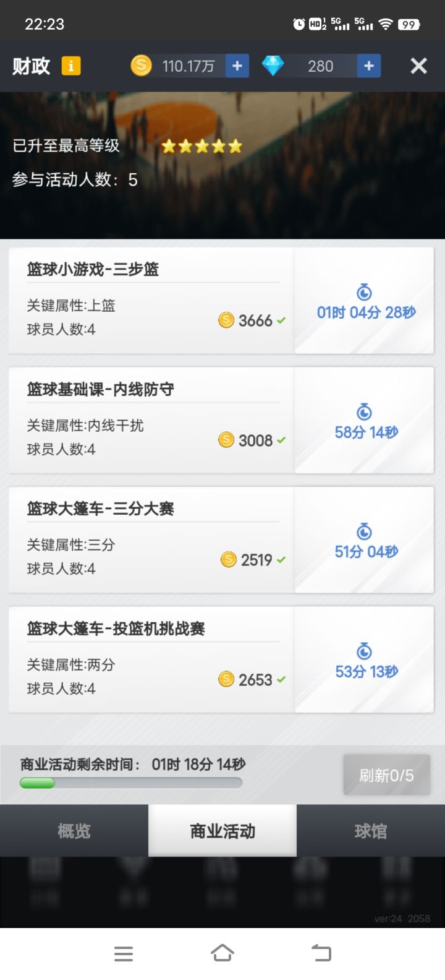445x980 pixels.
Task: Tap timer icon for 三分大赛 activity
Action: click(365, 531)
